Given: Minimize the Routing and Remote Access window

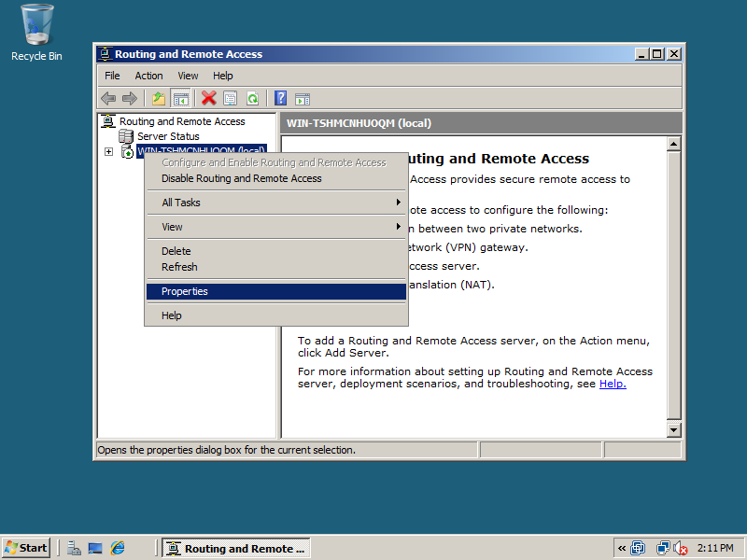Looking at the screenshot, I should (x=642, y=54).
